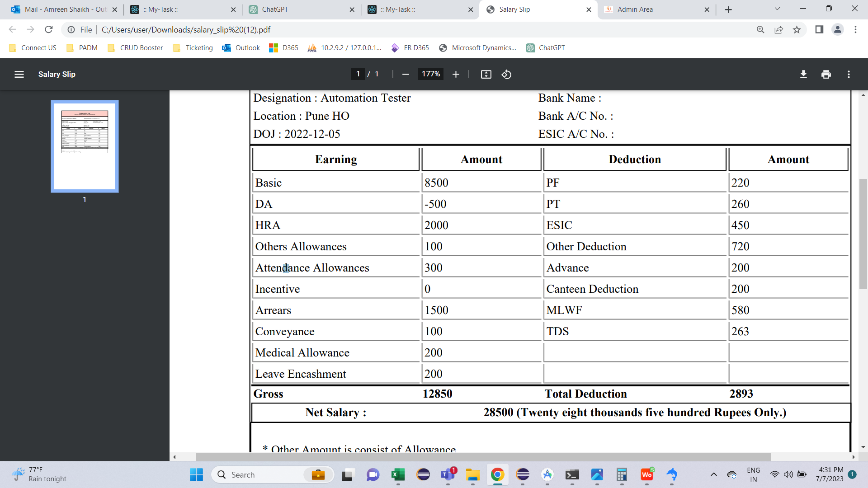Click the taskbar Search box
The width and height of the screenshot is (868, 488).
[x=273, y=474]
